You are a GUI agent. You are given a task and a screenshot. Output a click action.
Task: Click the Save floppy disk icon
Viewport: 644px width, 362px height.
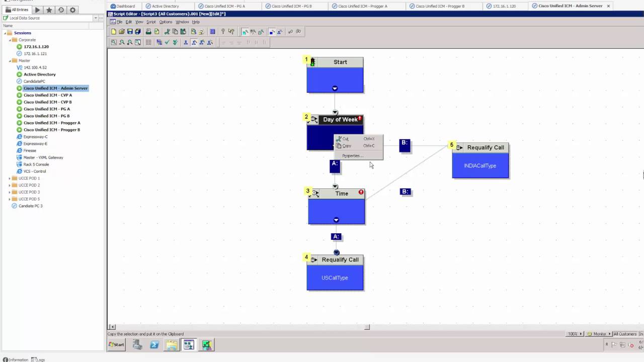(x=130, y=32)
